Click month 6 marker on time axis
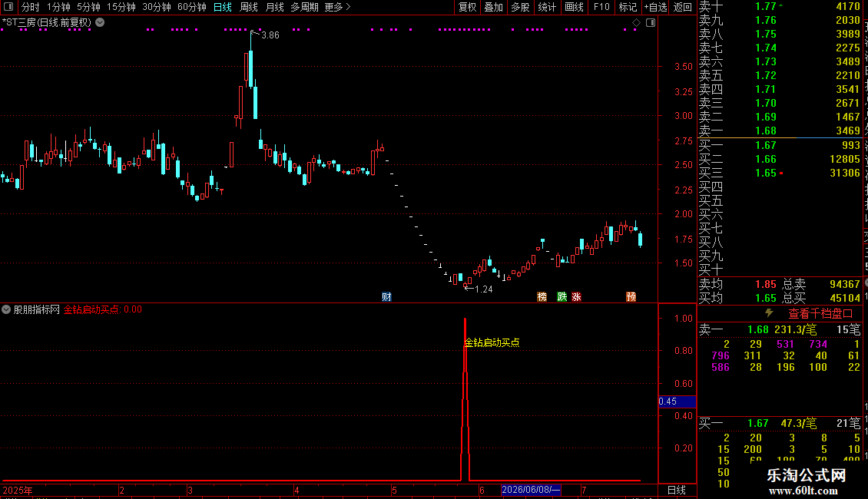The image size is (868, 499). point(482,490)
